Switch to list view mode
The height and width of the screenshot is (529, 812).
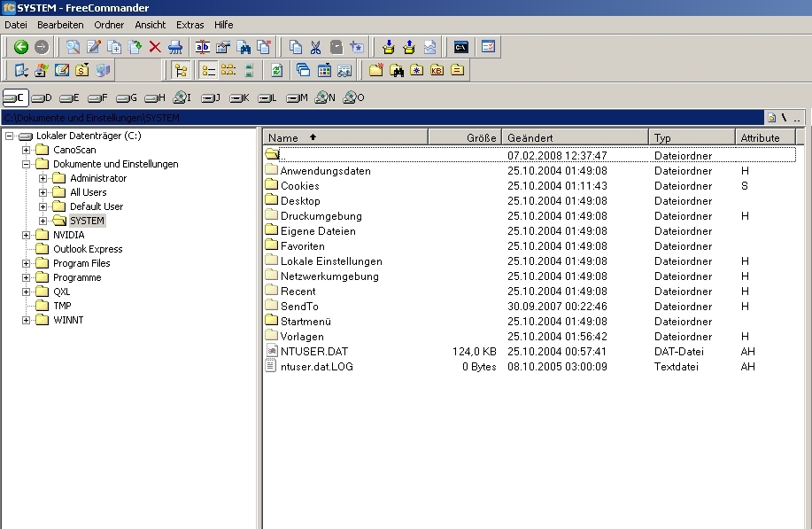coord(228,71)
